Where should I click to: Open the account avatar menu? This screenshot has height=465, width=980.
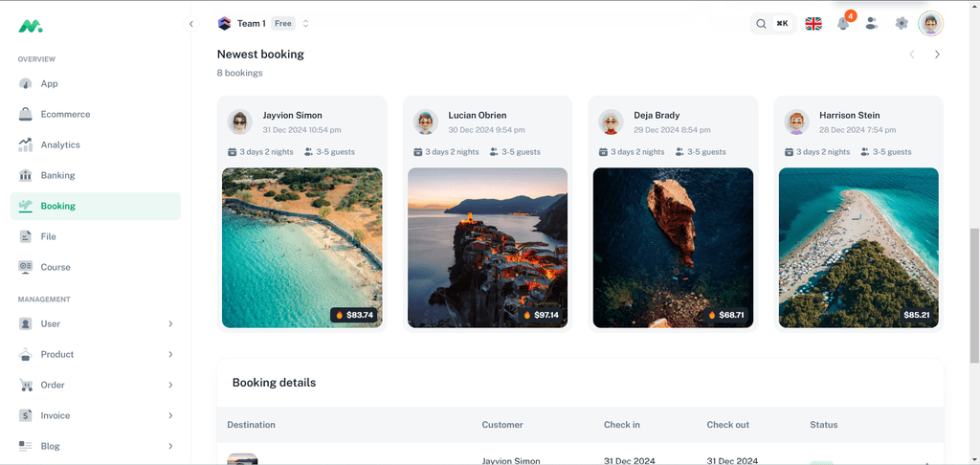click(930, 24)
